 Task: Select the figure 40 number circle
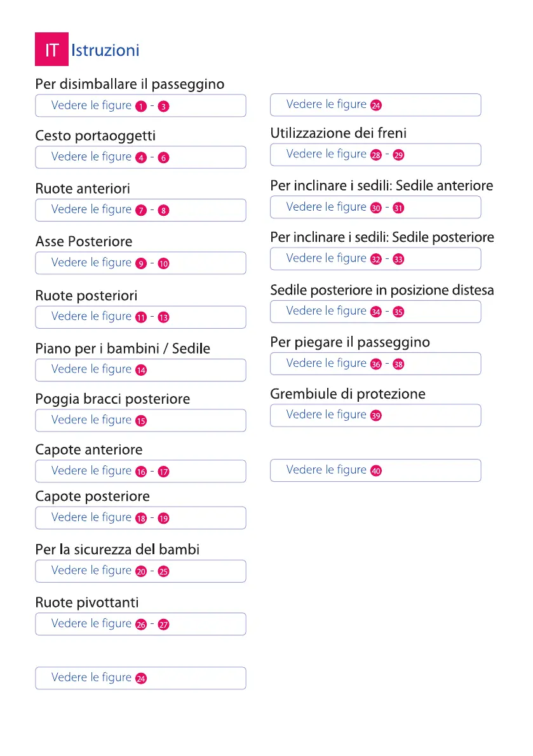click(376, 471)
